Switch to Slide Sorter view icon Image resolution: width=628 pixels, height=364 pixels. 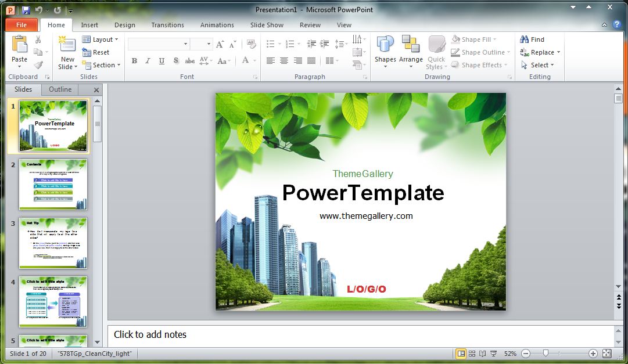coord(471,353)
